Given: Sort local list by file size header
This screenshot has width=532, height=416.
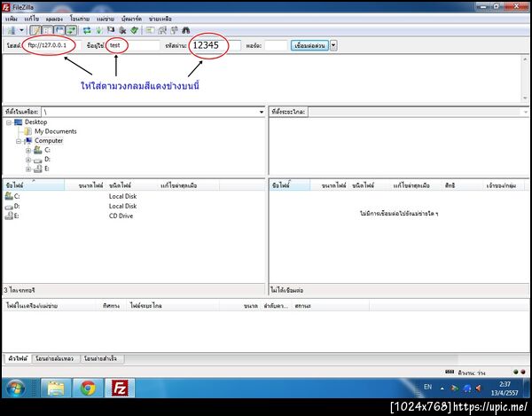Looking at the screenshot, I should click(85, 185).
